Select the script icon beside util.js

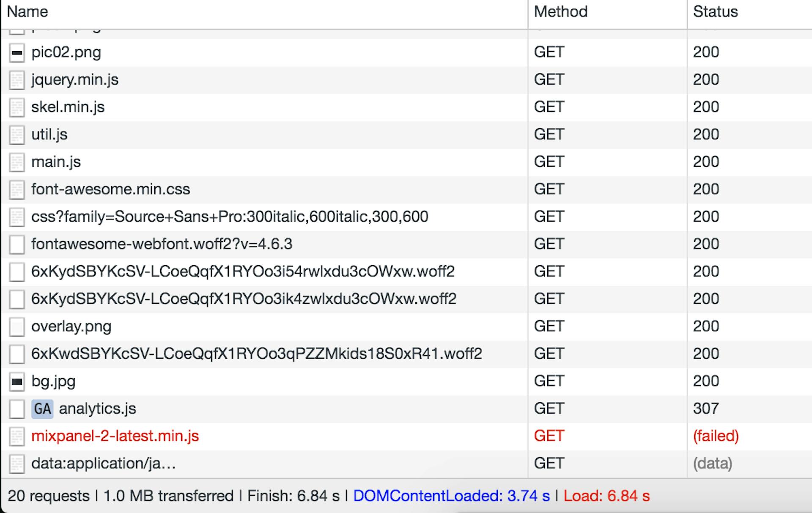pos(17,134)
